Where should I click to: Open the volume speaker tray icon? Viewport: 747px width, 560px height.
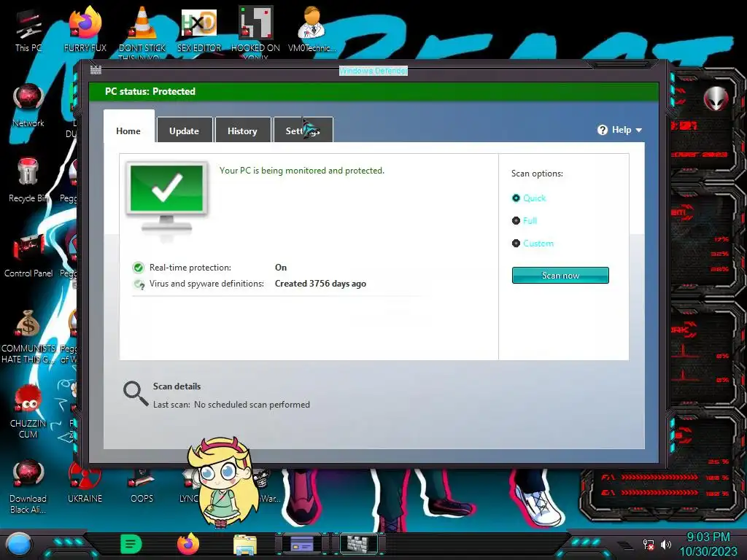click(x=665, y=544)
